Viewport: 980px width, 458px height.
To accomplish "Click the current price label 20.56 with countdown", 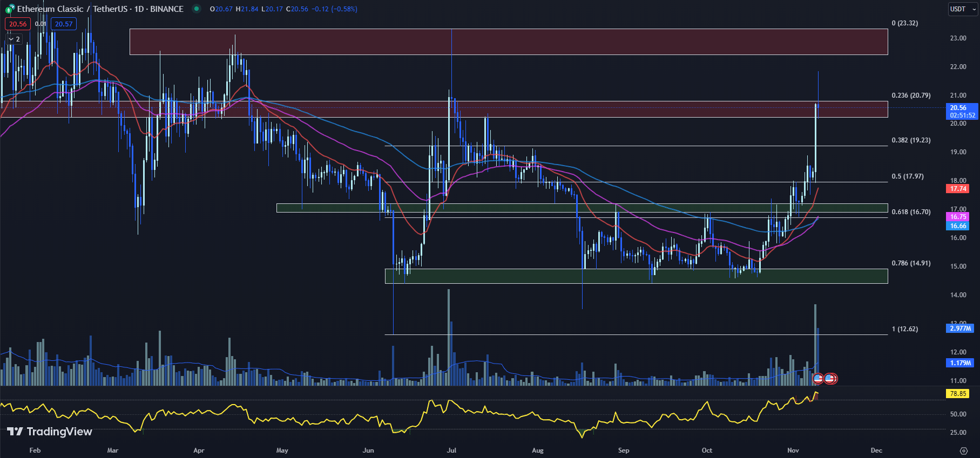I will pyautogui.click(x=962, y=111).
